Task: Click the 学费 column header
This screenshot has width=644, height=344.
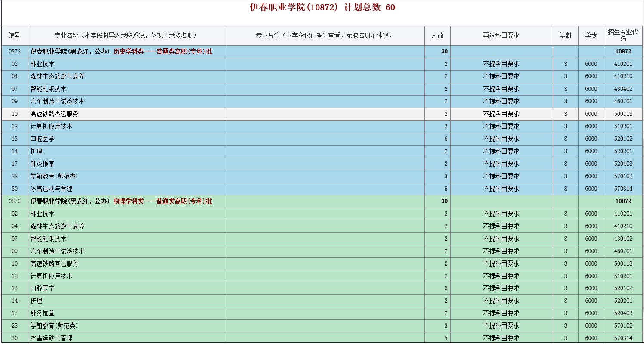Action: [x=591, y=36]
